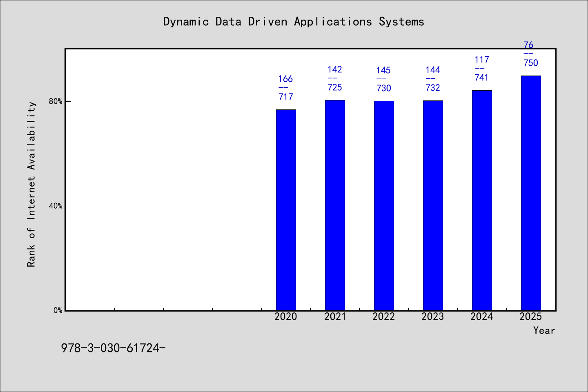
Task: Select the 2023 bar
Action: [x=433, y=205]
